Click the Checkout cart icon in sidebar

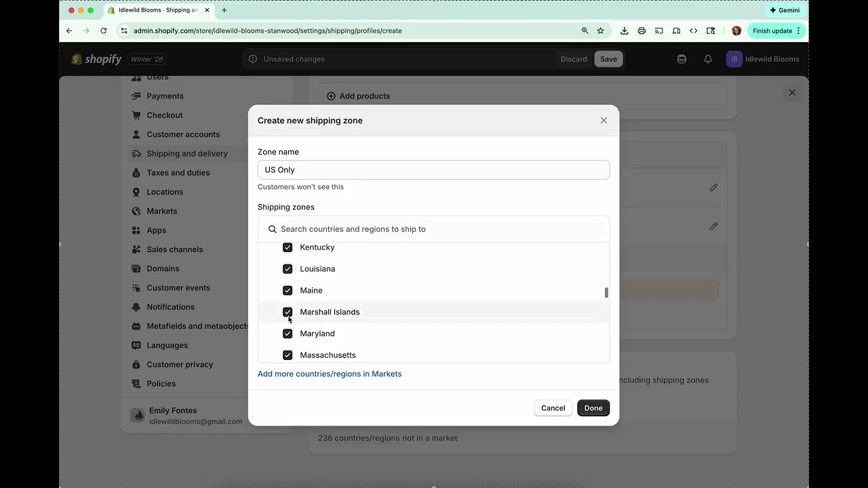[x=136, y=115]
